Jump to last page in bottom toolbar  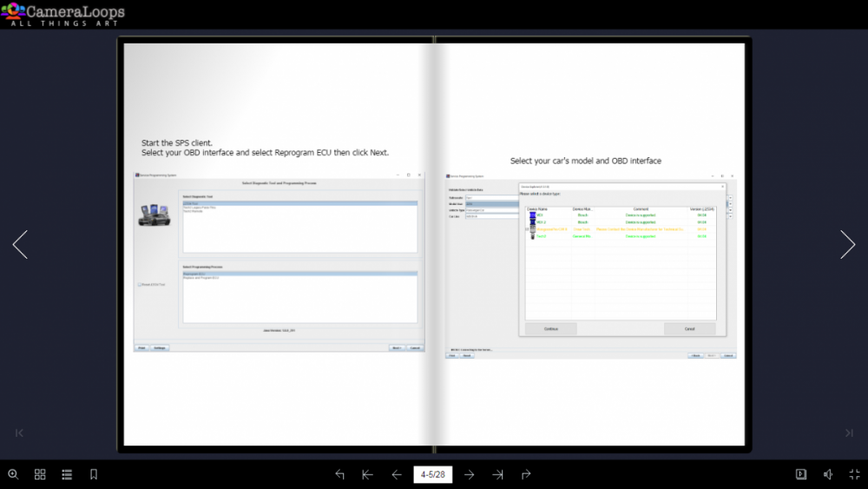[x=497, y=474]
